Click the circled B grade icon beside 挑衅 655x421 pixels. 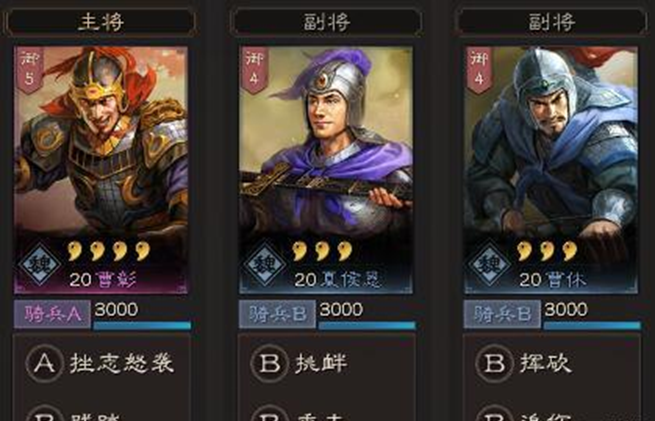[270, 363]
